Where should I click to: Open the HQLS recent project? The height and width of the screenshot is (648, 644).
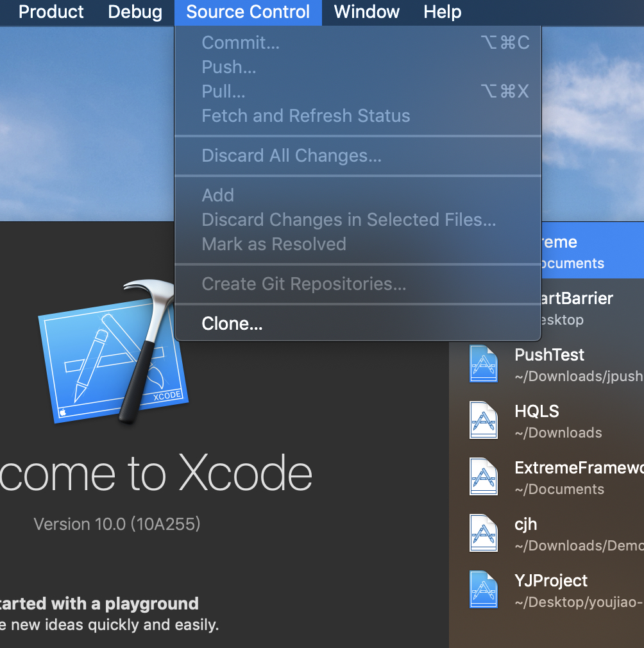point(547,420)
